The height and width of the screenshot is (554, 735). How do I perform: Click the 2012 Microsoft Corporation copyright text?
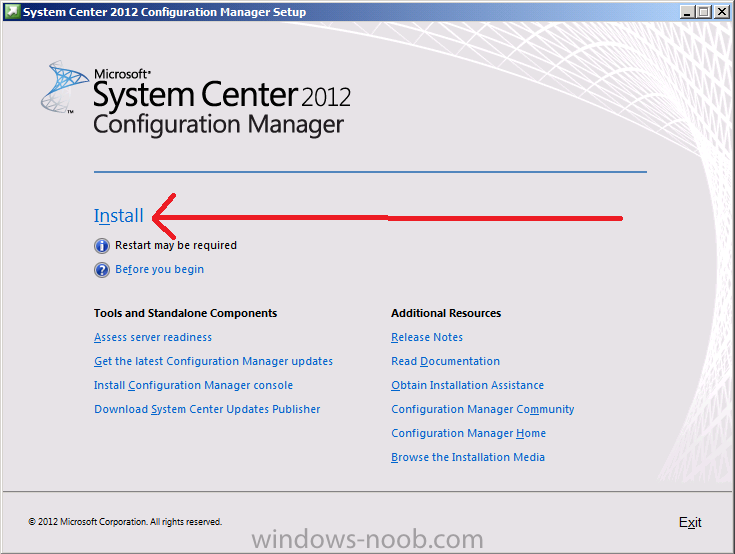click(125, 522)
